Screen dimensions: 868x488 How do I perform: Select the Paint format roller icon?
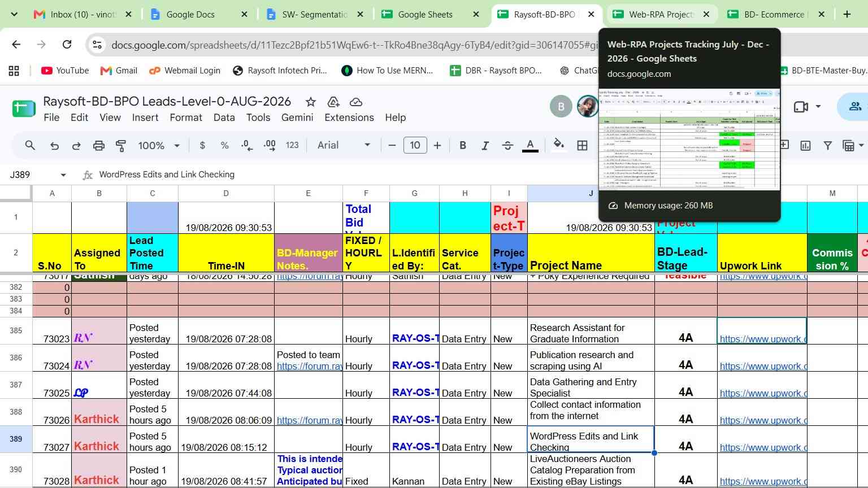click(121, 146)
